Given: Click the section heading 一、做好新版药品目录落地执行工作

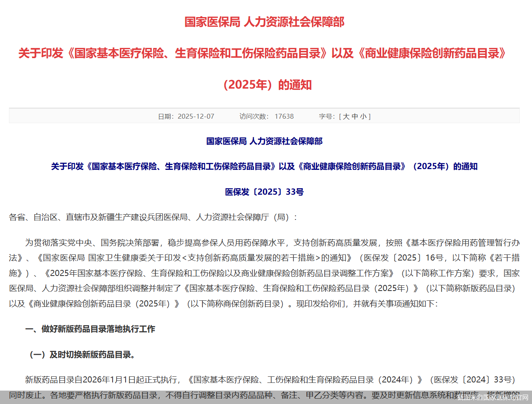Looking at the screenshot, I should point(90,330).
